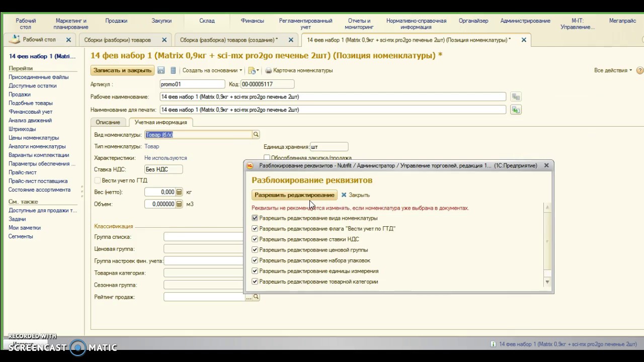
Task: Click status bar item 14 фев набор 1
Action: pos(564,344)
